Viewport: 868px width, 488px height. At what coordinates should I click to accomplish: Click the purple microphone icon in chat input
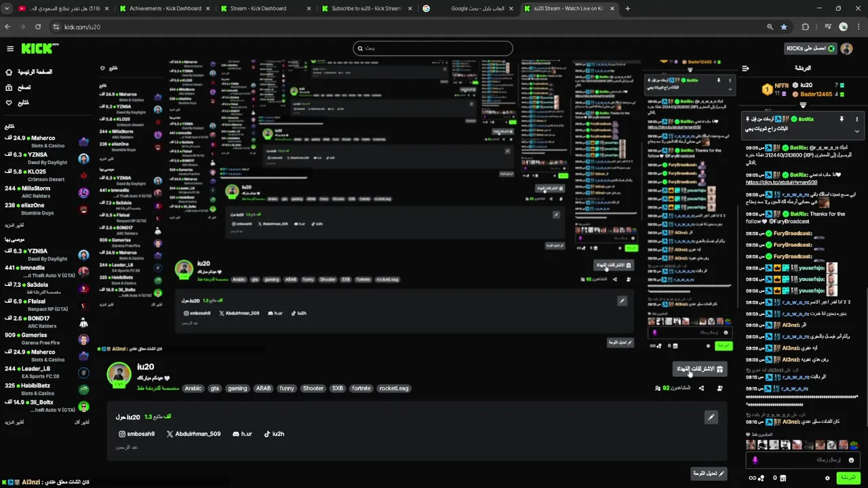click(x=755, y=460)
